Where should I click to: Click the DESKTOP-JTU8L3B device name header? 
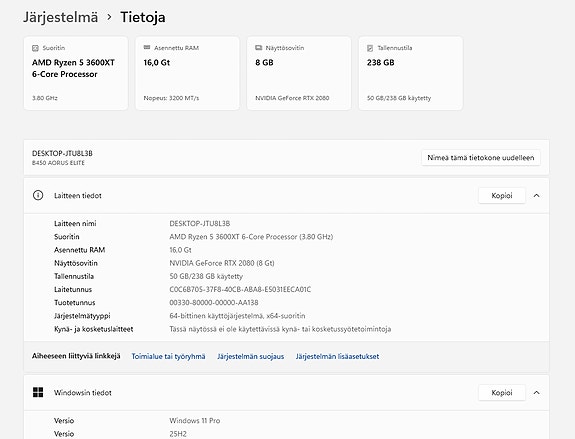[x=62, y=153]
